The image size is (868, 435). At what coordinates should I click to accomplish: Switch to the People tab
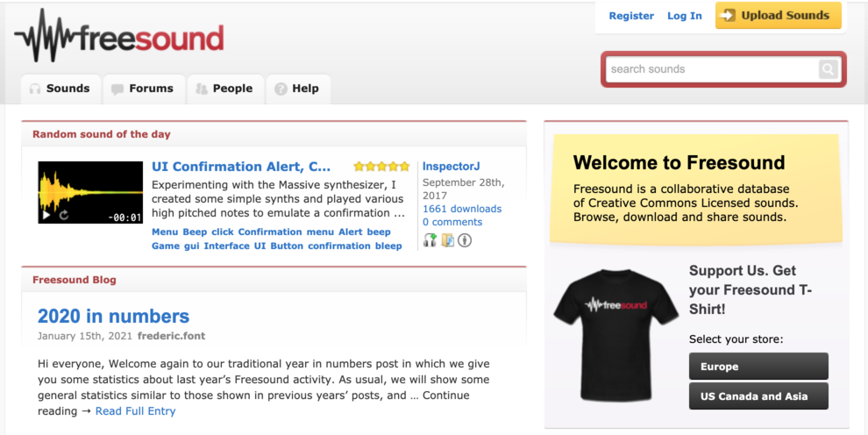224,89
